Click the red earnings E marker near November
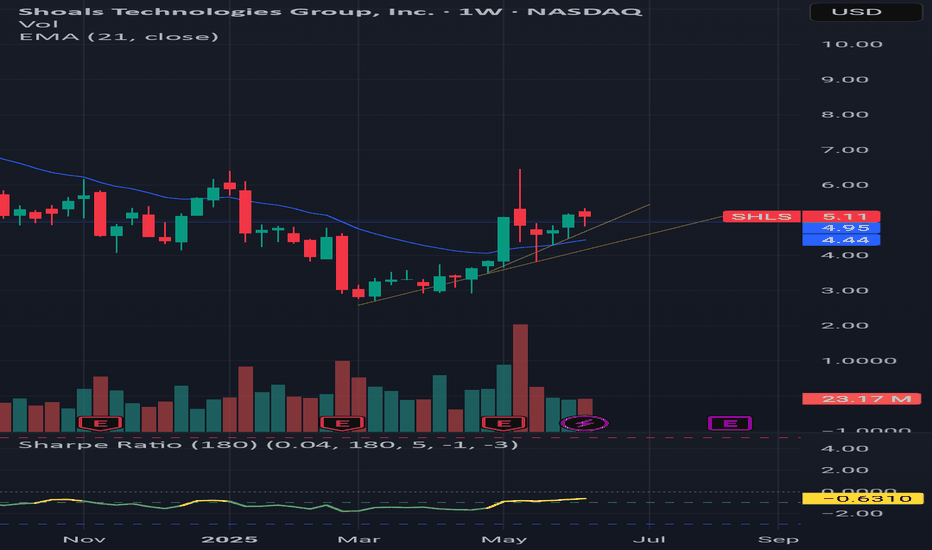 point(100,423)
